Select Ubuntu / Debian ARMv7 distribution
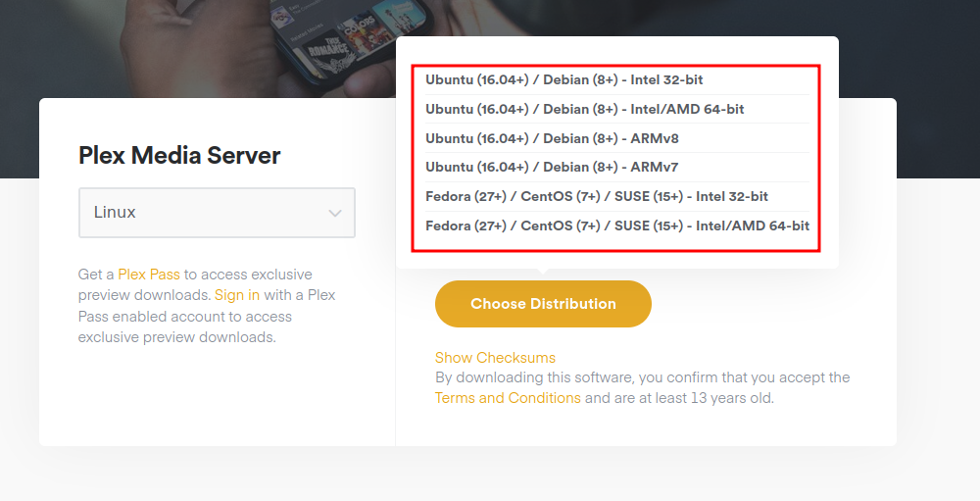The height and width of the screenshot is (501, 980). pyautogui.click(x=552, y=167)
